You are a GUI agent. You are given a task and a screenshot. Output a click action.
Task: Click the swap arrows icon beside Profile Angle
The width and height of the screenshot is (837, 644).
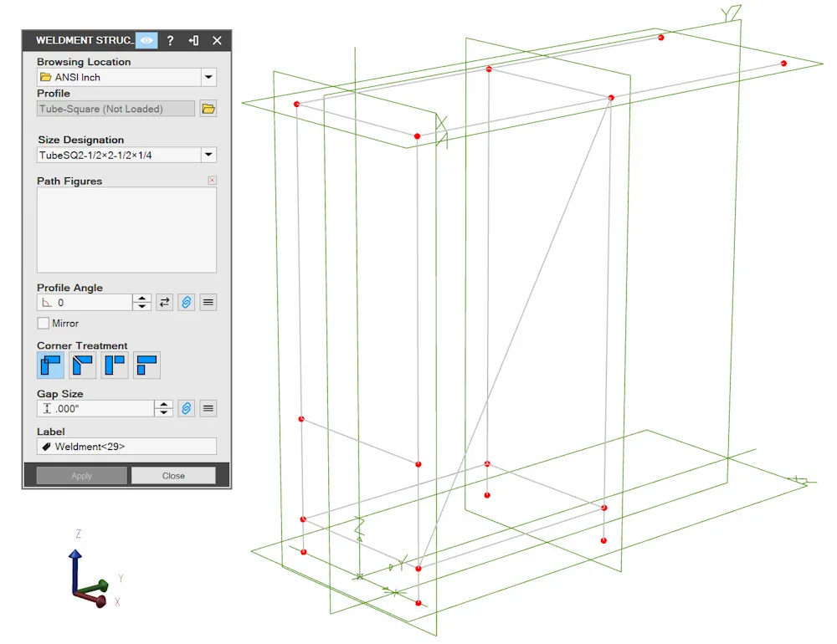click(x=164, y=303)
